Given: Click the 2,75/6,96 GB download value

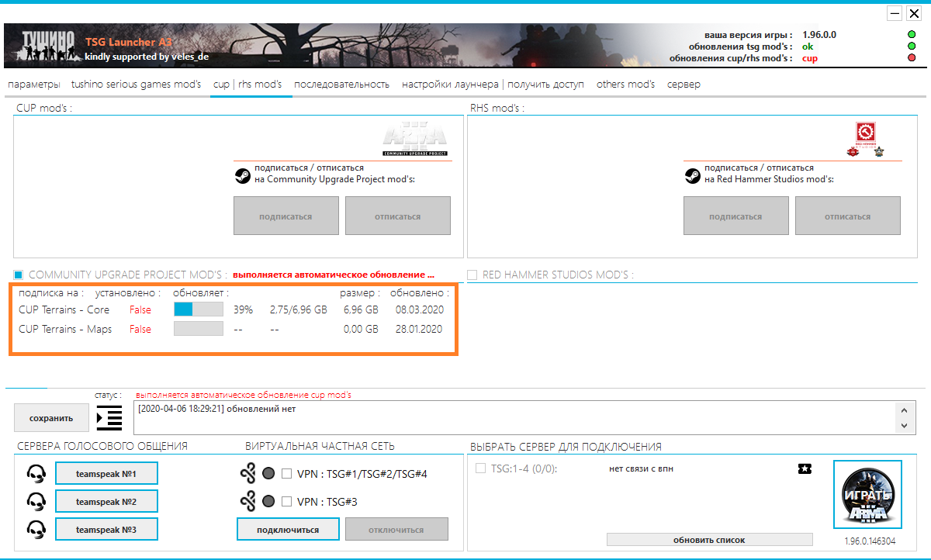Looking at the screenshot, I should [x=299, y=309].
